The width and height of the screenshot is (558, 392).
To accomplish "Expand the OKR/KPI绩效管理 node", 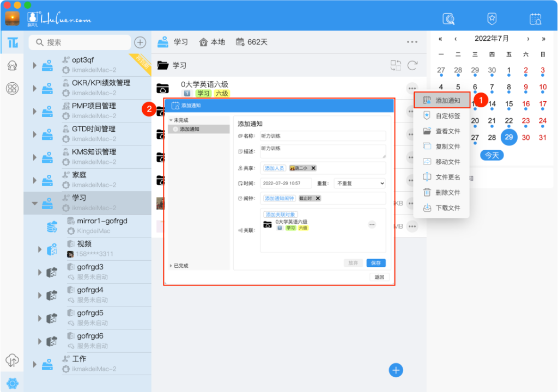I will (34, 88).
